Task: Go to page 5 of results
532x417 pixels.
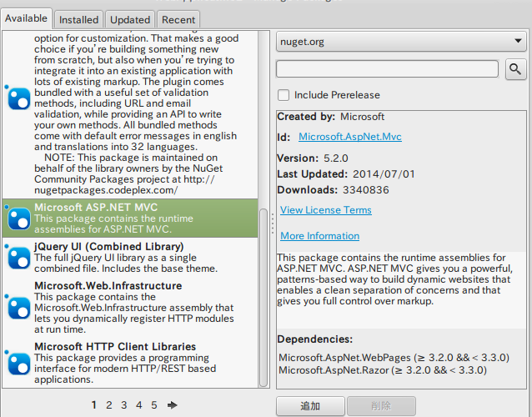Action: click(154, 405)
